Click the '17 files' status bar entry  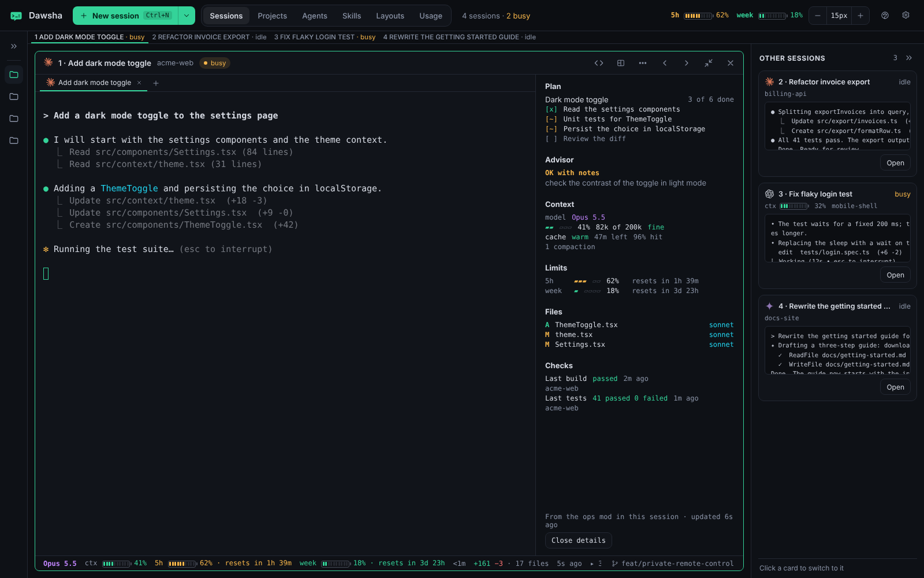(532, 564)
